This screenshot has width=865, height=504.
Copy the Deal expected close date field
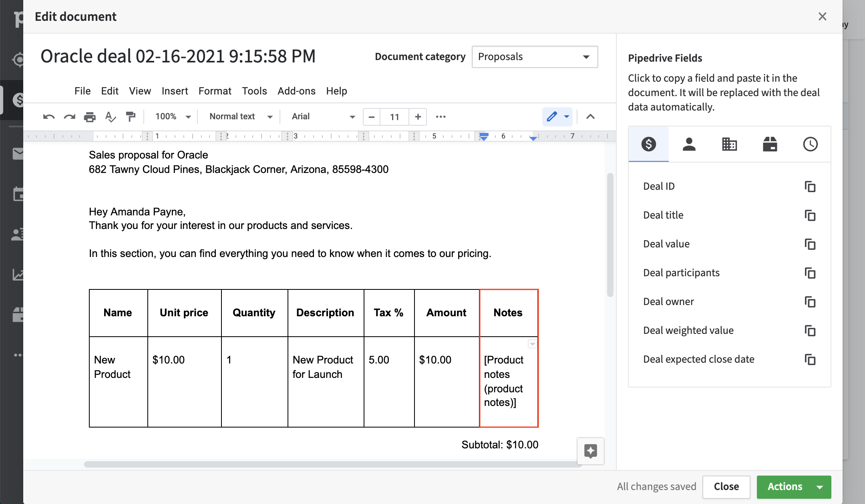(x=810, y=359)
